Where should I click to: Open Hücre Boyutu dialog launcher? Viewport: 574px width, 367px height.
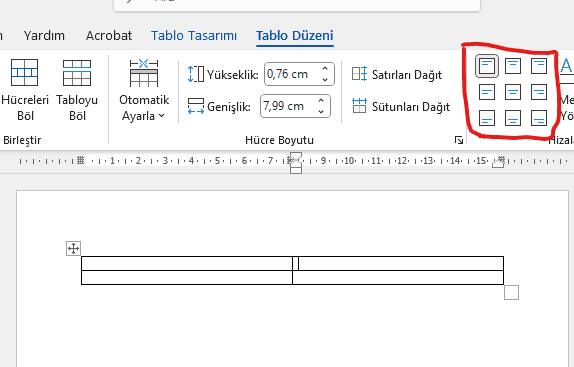tap(459, 140)
